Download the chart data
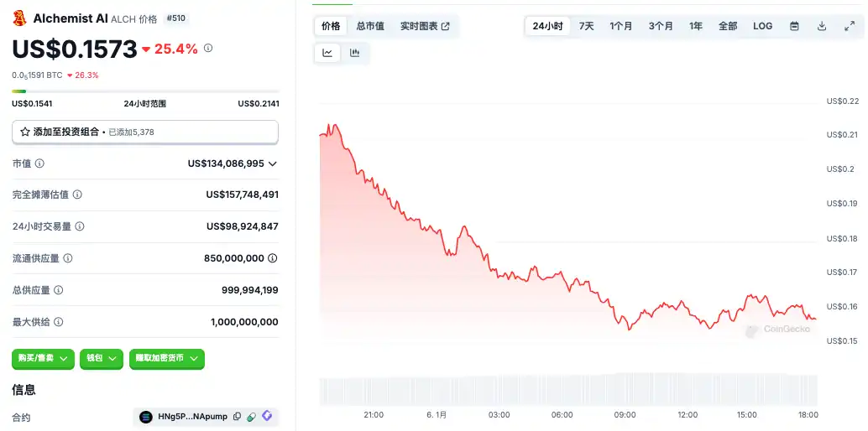 pyautogui.click(x=822, y=26)
